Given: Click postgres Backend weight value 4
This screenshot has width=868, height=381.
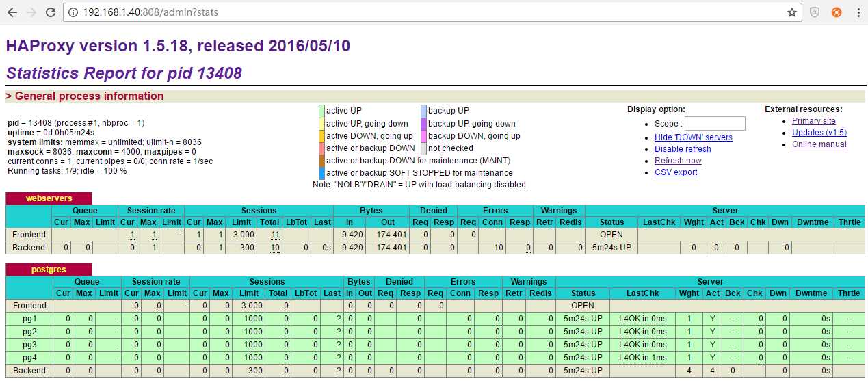Looking at the screenshot, I should tap(689, 371).
